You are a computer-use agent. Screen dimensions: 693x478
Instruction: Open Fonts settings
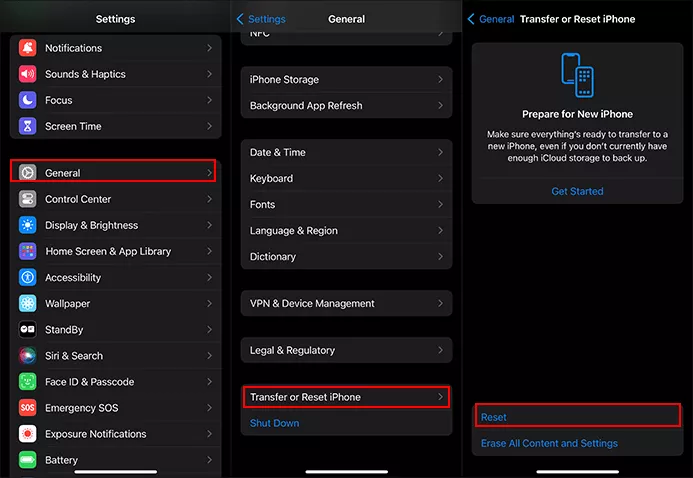[346, 204]
